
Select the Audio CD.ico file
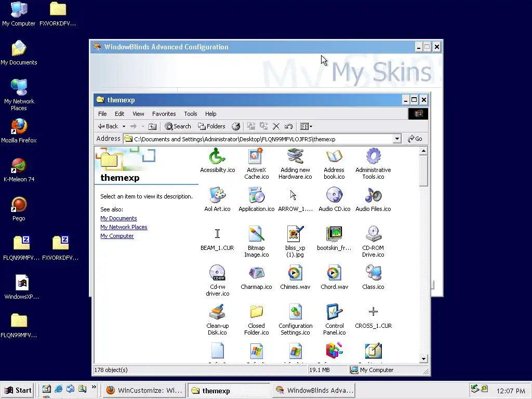click(x=334, y=199)
